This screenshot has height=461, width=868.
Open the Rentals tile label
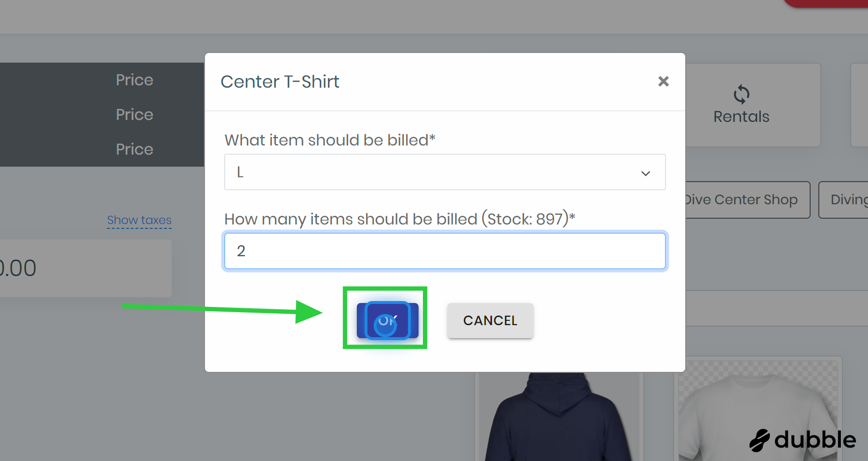click(741, 117)
